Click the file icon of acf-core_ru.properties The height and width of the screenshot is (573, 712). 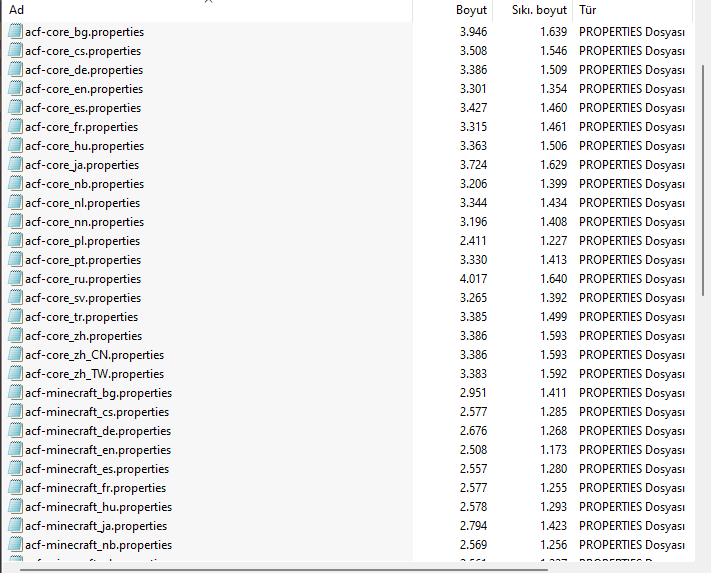(15, 278)
